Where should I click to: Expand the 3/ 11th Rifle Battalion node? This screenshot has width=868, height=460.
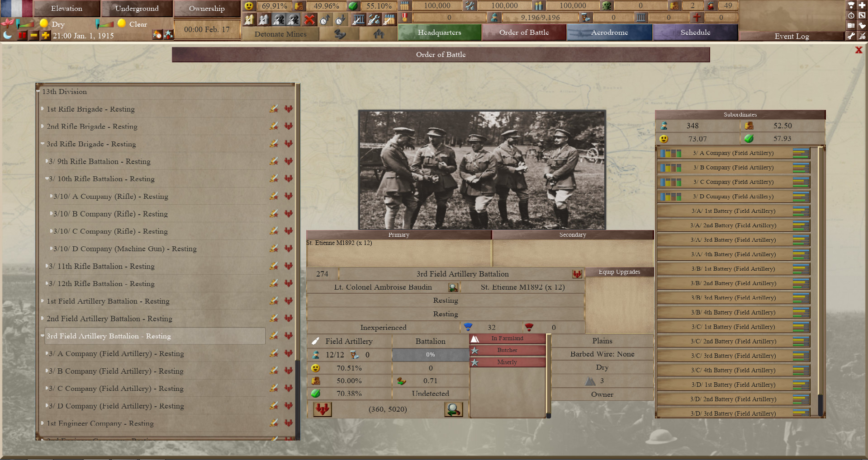47,266
